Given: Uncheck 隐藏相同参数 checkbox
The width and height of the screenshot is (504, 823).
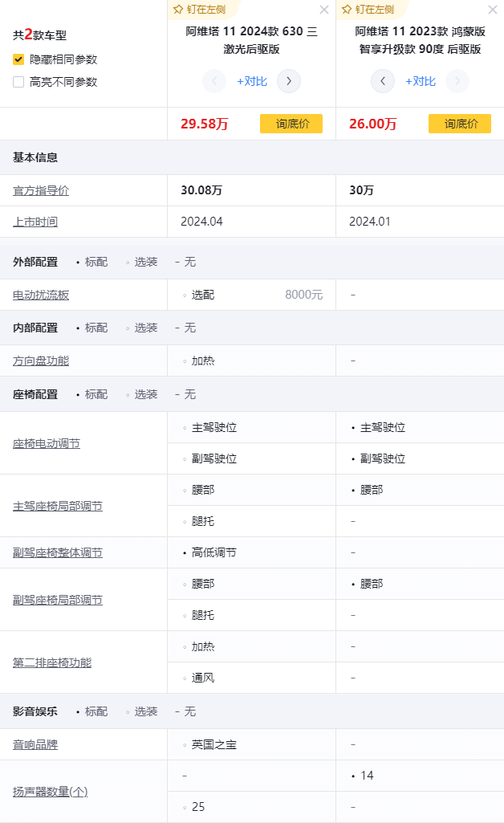Looking at the screenshot, I should [18, 59].
